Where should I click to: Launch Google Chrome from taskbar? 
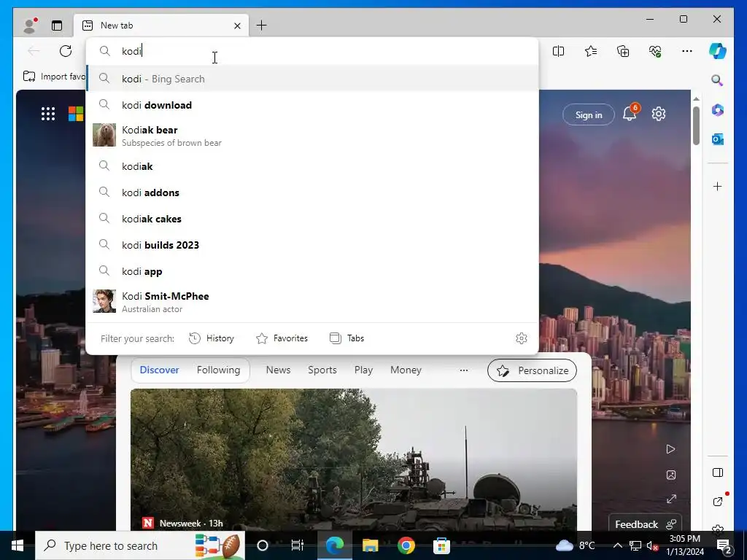406,545
